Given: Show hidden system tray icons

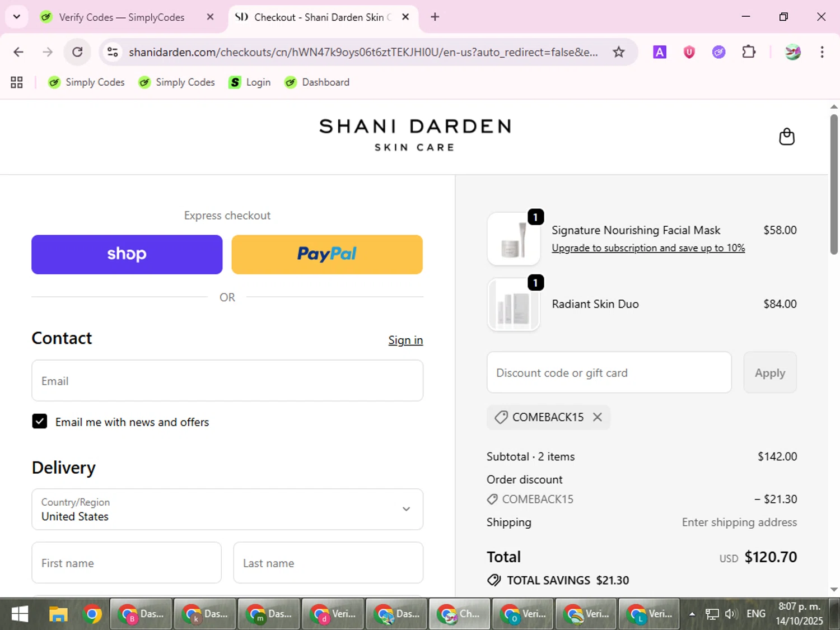Looking at the screenshot, I should click(x=692, y=614).
